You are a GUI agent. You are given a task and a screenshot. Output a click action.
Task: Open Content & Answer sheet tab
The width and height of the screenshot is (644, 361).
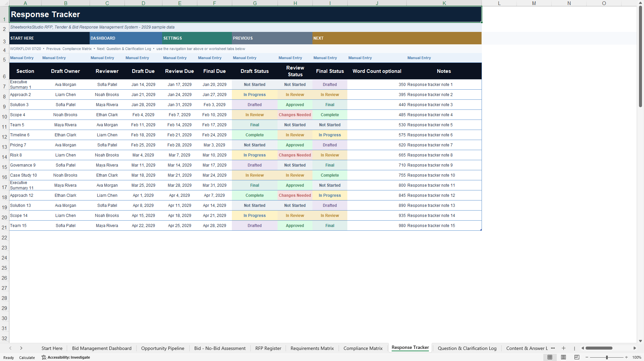pos(527,348)
